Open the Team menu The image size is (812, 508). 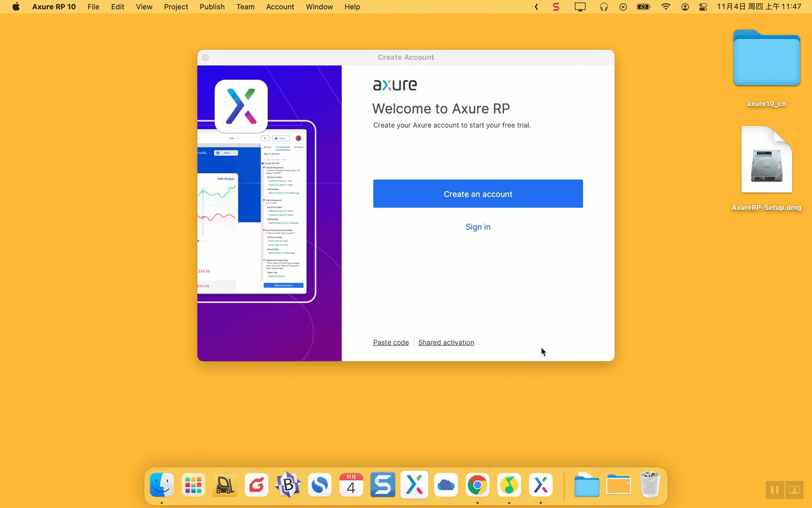pos(245,7)
